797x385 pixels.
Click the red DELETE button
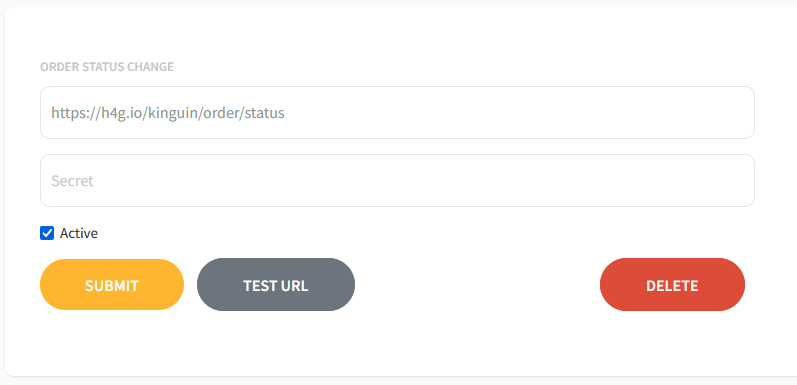pyautogui.click(x=672, y=285)
